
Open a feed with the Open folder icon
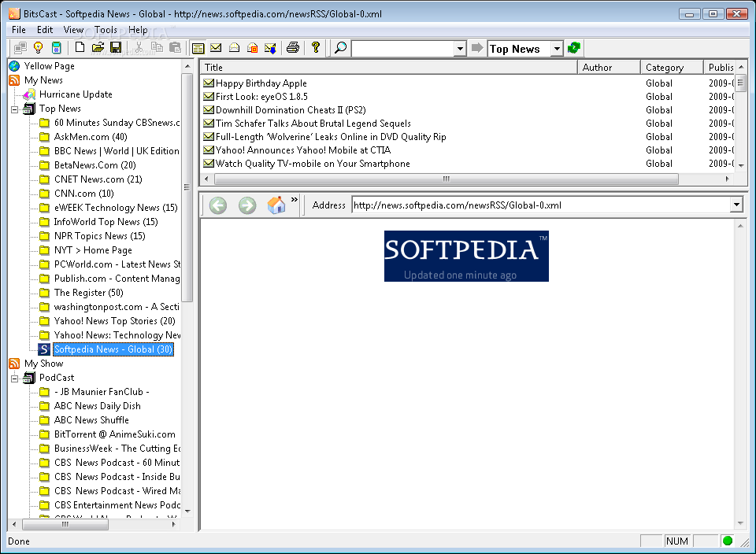pyautogui.click(x=98, y=47)
